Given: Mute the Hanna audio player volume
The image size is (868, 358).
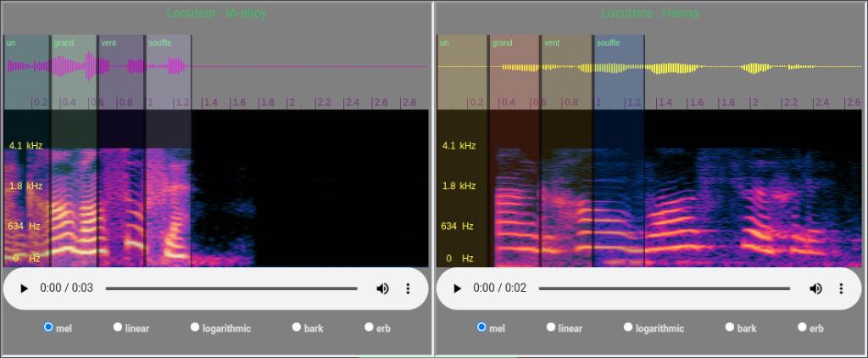Looking at the screenshot, I should click(815, 288).
